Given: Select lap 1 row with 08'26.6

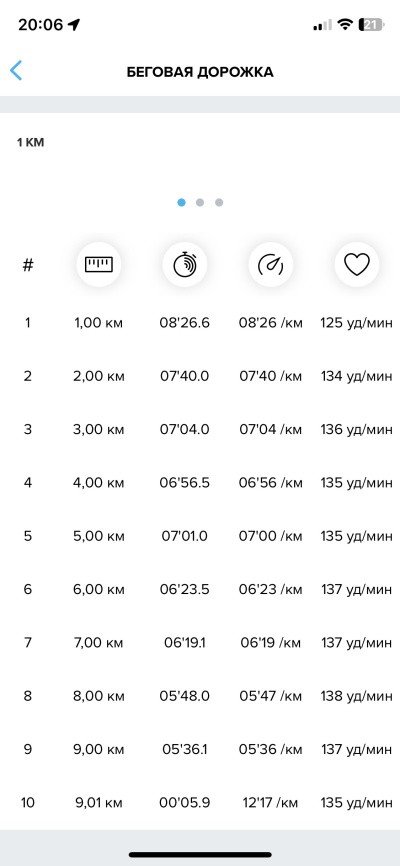Looking at the screenshot, I should [x=200, y=323].
